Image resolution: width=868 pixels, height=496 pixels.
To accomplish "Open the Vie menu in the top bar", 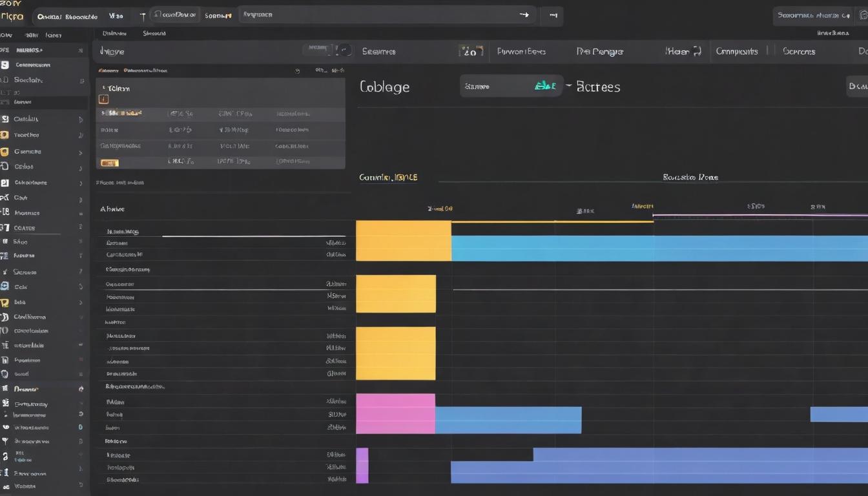I will click(116, 15).
